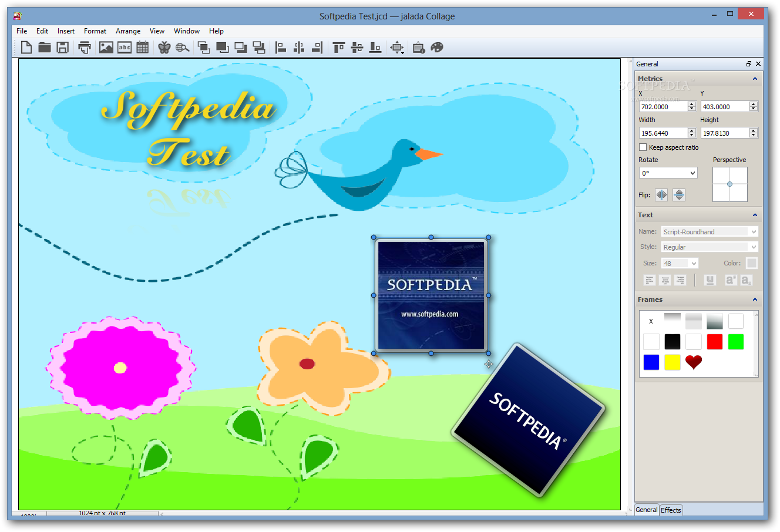
Task: Open the File menu
Action: pyautogui.click(x=22, y=31)
